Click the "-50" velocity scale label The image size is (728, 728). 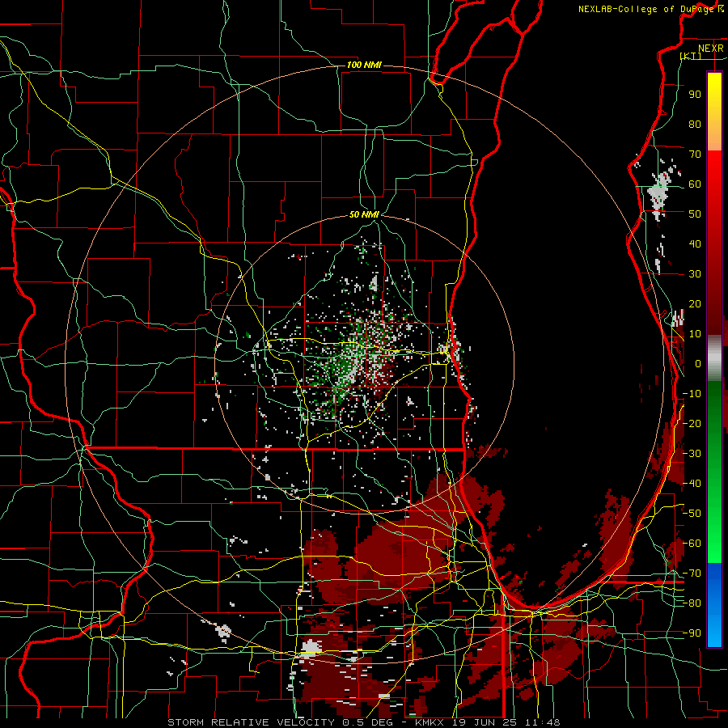[x=692, y=514]
